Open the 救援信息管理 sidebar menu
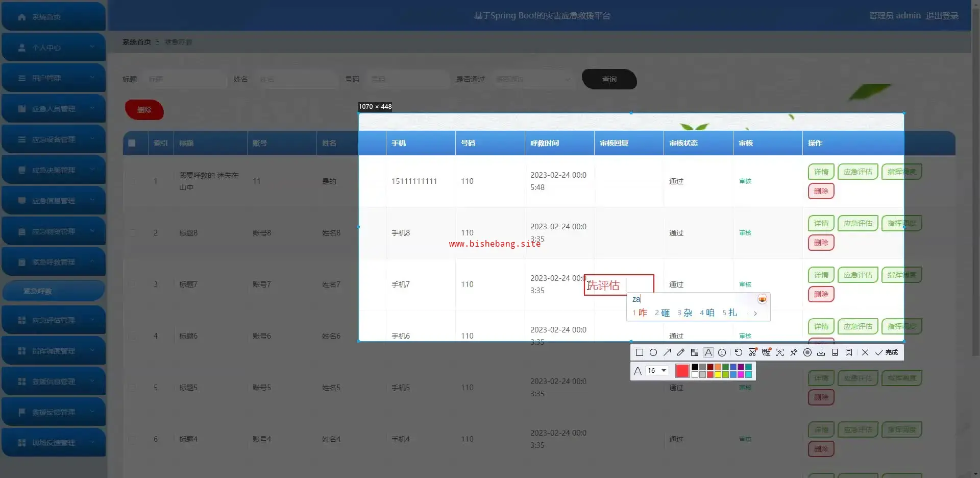This screenshot has width=980, height=478. [x=54, y=381]
